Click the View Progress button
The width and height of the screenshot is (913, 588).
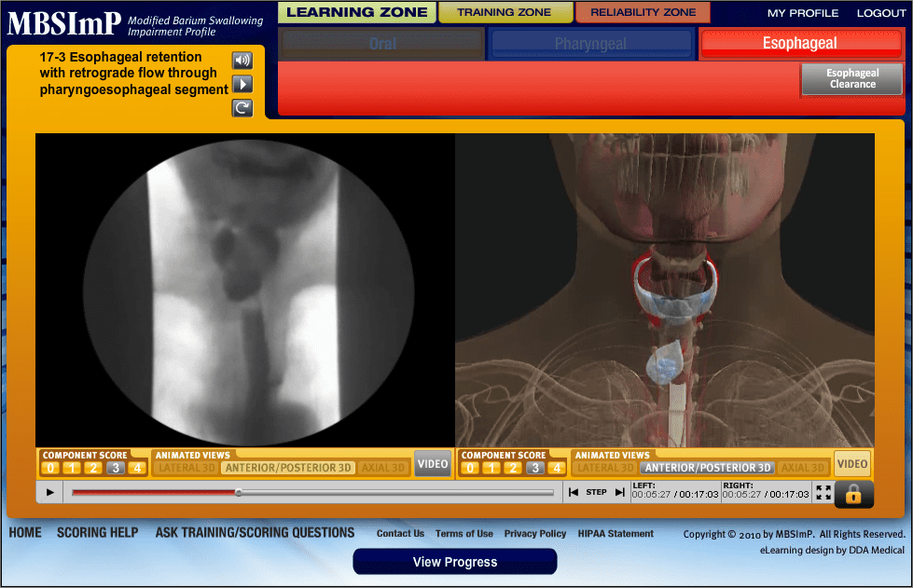pos(455,562)
